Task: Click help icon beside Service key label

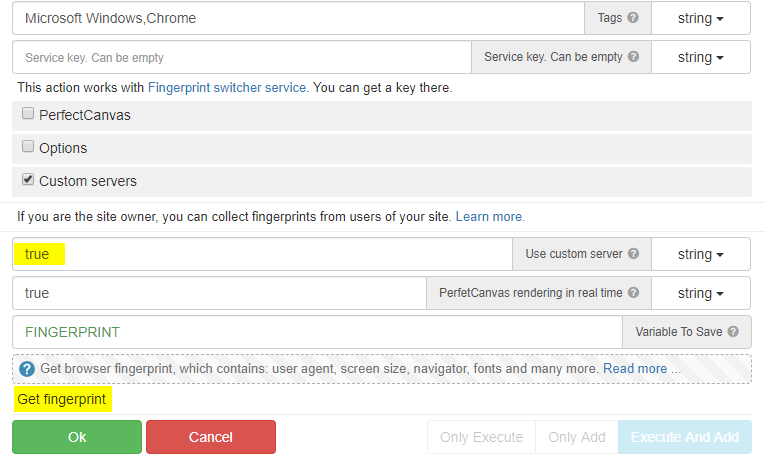Action: pos(634,57)
